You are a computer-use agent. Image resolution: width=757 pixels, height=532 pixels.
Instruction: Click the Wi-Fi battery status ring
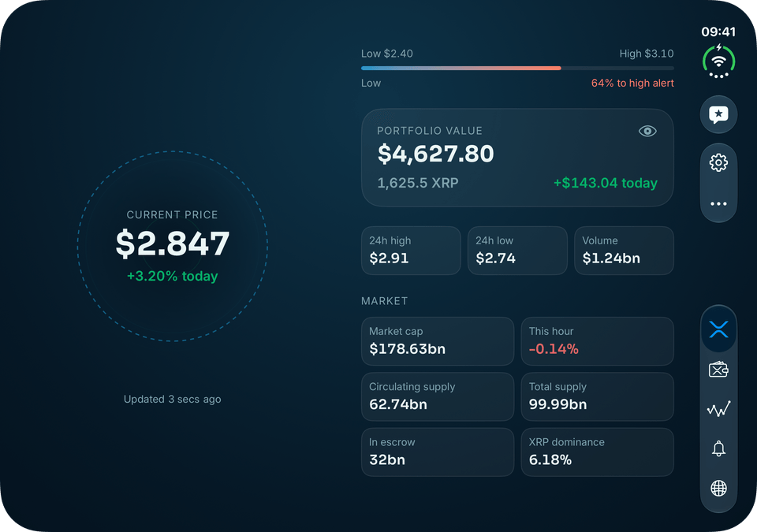[718, 61]
